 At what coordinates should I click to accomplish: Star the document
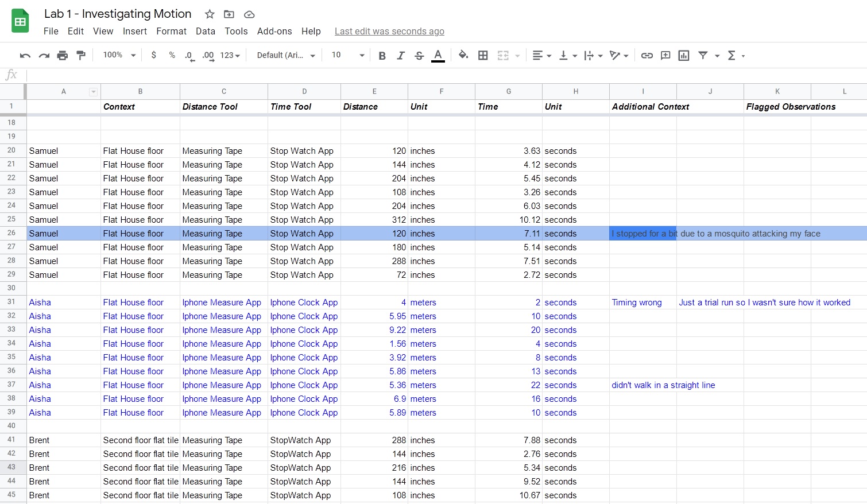210,14
